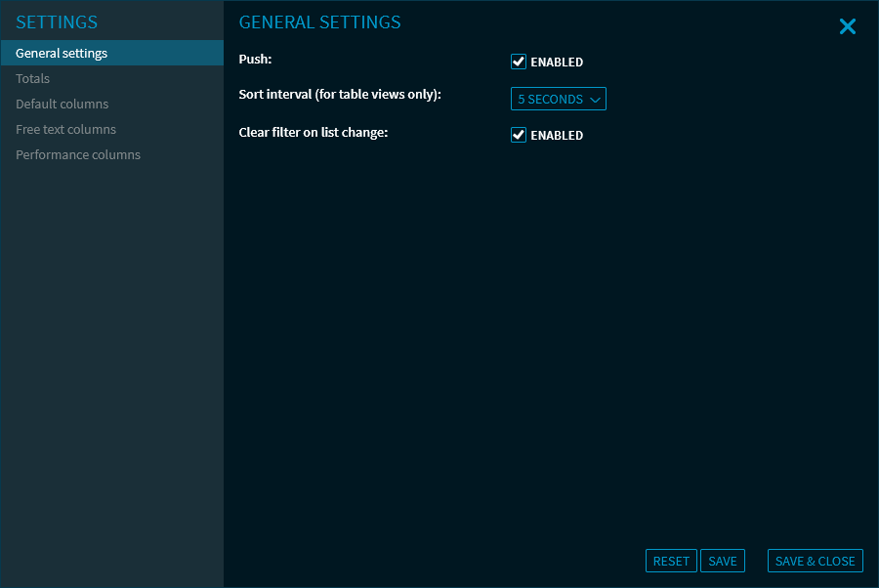Click the ENABLED label next to Push
Screen dimensions: 879x588
pos(557,63)
